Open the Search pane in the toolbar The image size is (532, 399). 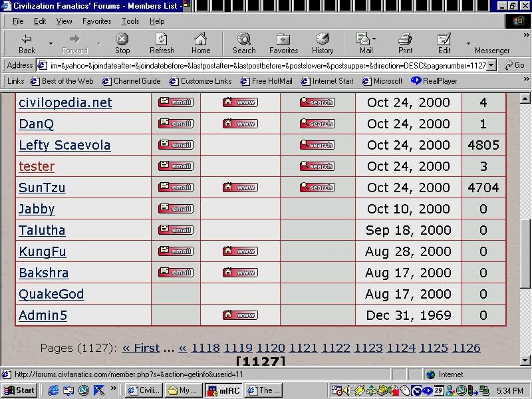coord(244,44)
